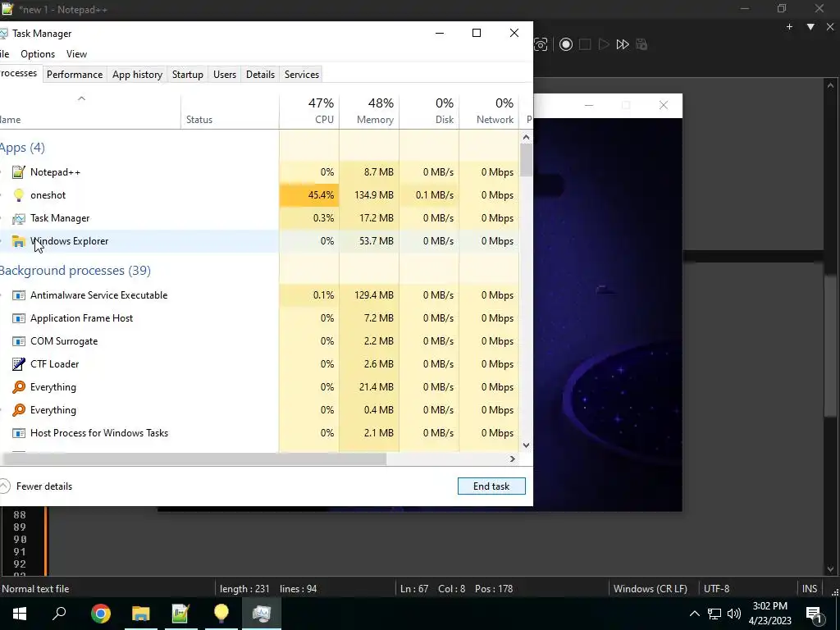Show hidden tray icons chevron
The width and height of the screenshot is (840, 630).
click(694, 614)
